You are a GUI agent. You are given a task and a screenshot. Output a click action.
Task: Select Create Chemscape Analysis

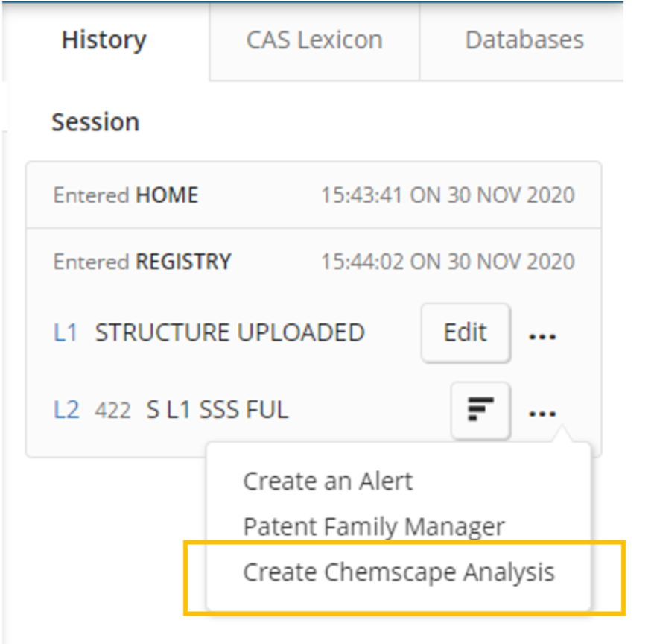pyautogui.click(x=399, y=572)
